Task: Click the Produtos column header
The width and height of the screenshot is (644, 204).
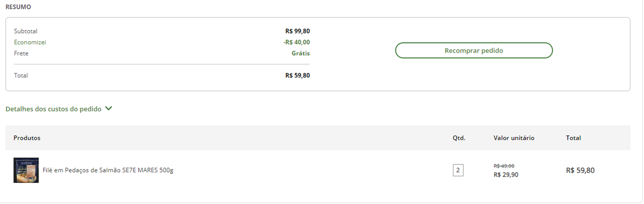Action: (x=27, y=138)
